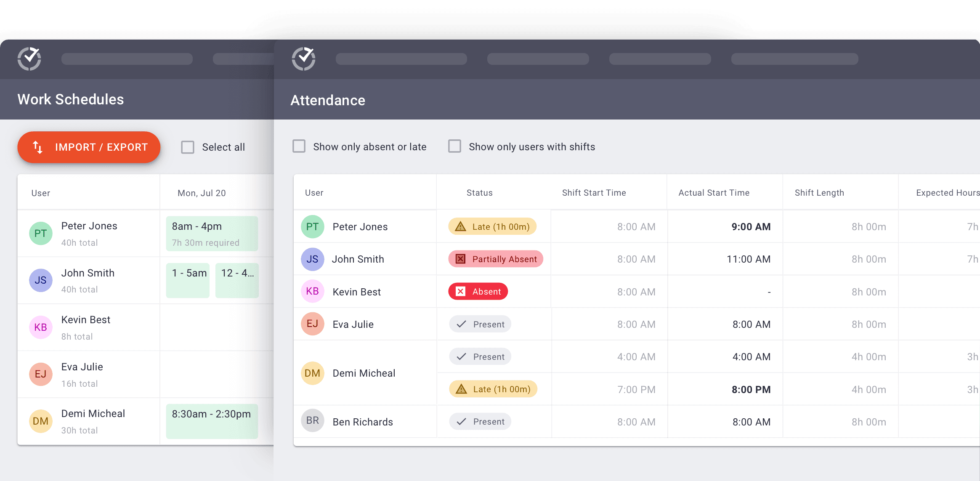Click Peter Jones PT avatar in Attendance

[x=312, y=226]
